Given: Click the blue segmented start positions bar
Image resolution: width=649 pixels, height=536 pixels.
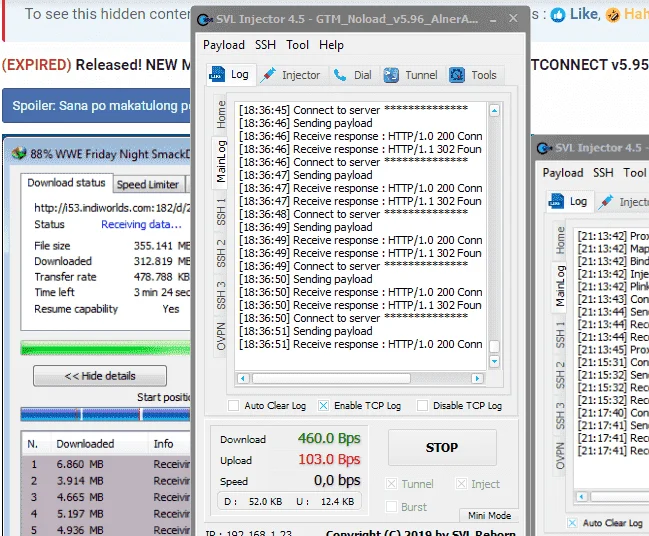Looking at the screenshot, I should coord(106,414).
